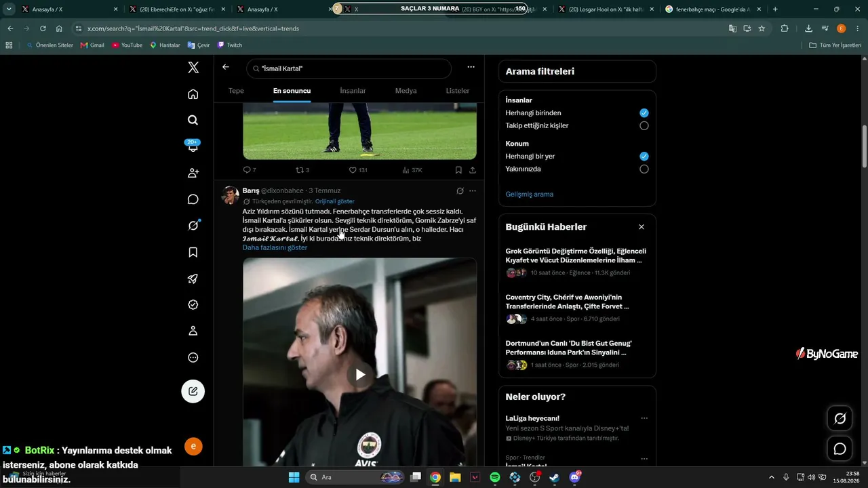Open Profile from the sidebar person icon

(193, 331)
